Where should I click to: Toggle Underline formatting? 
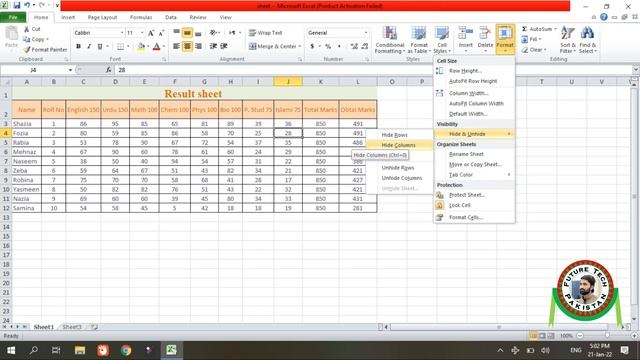100,46
